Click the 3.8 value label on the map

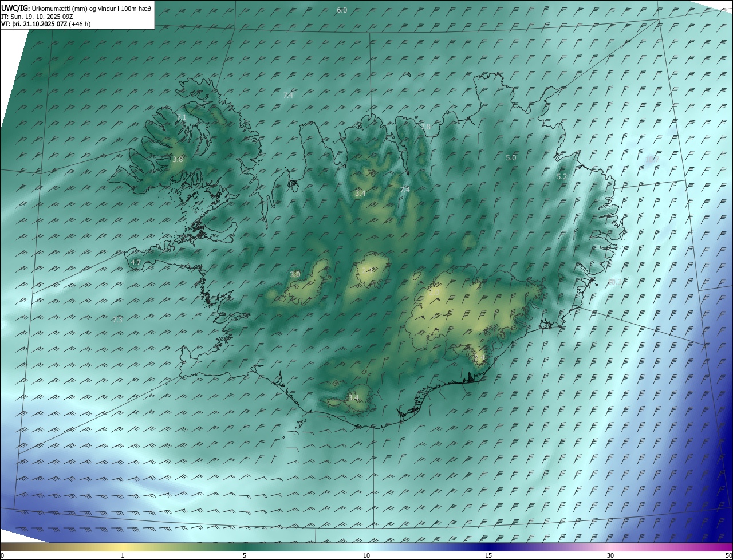coord(178,159)
